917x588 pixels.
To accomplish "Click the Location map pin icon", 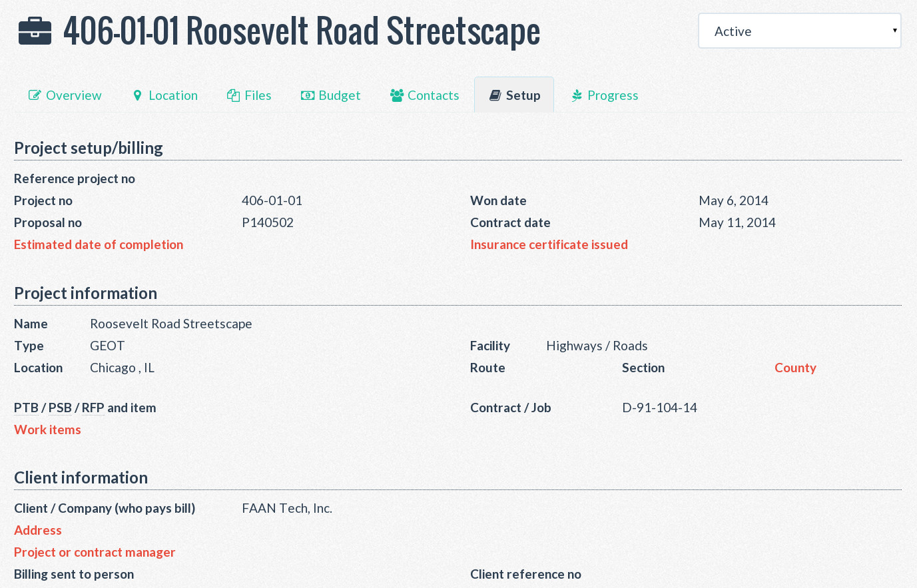I will tap(137, 95).
